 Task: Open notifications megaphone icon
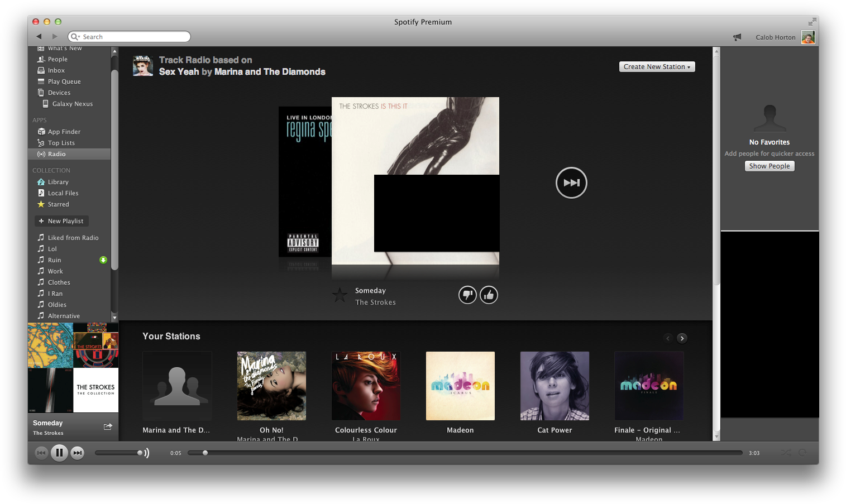(737, 37)
